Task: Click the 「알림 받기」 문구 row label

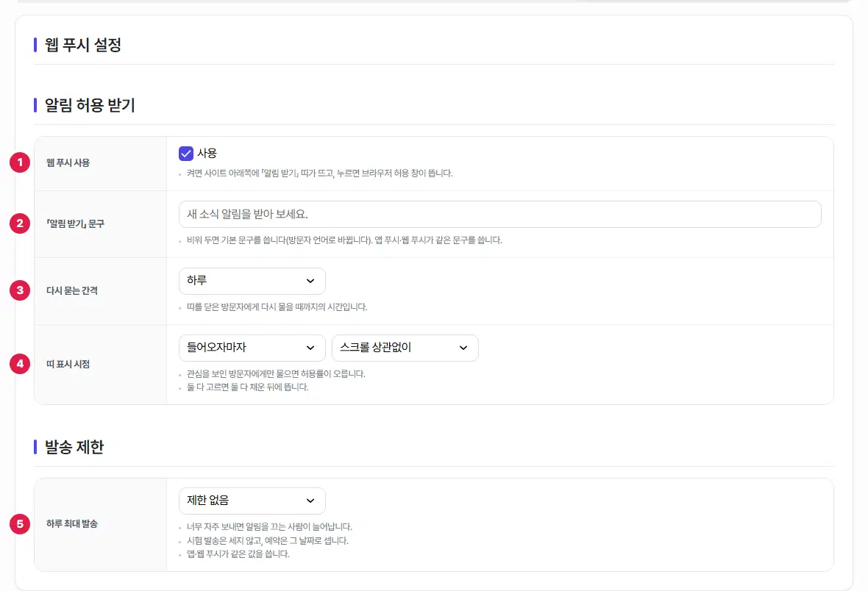Action: 75,223
